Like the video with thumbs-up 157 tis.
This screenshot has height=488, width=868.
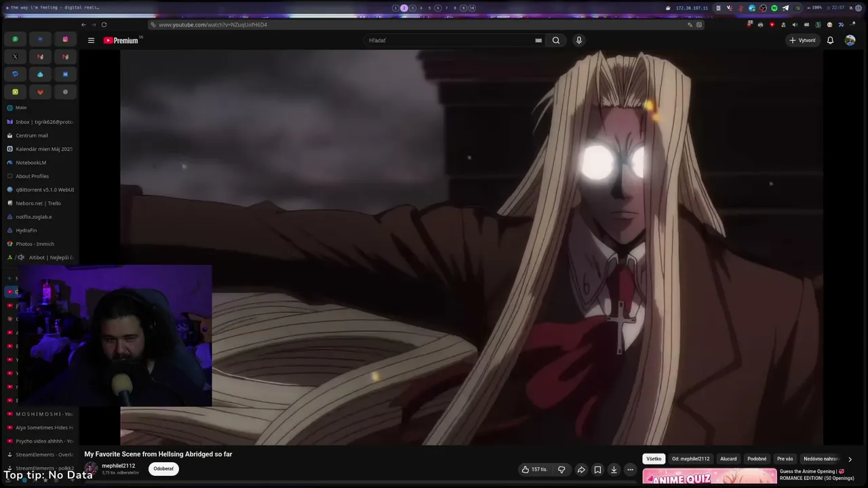(x=534, y=470)
